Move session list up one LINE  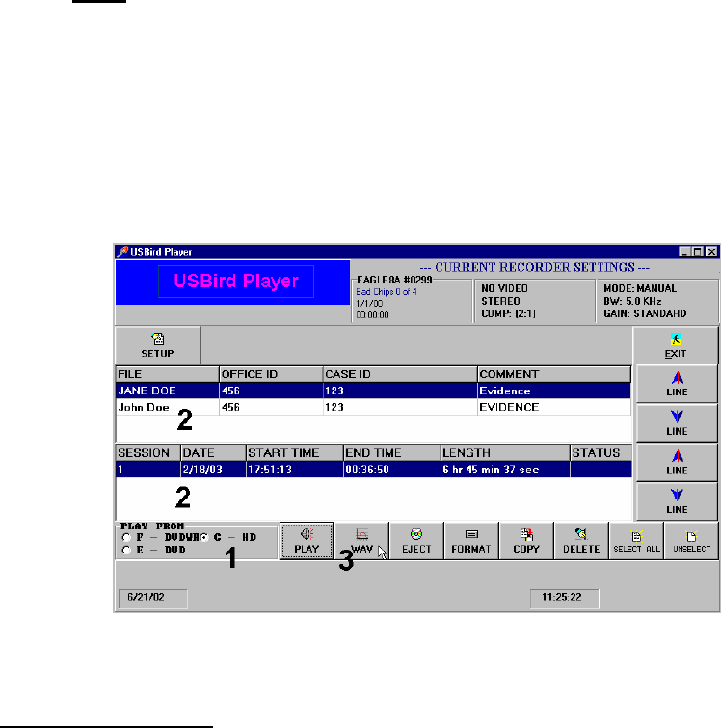677,463
